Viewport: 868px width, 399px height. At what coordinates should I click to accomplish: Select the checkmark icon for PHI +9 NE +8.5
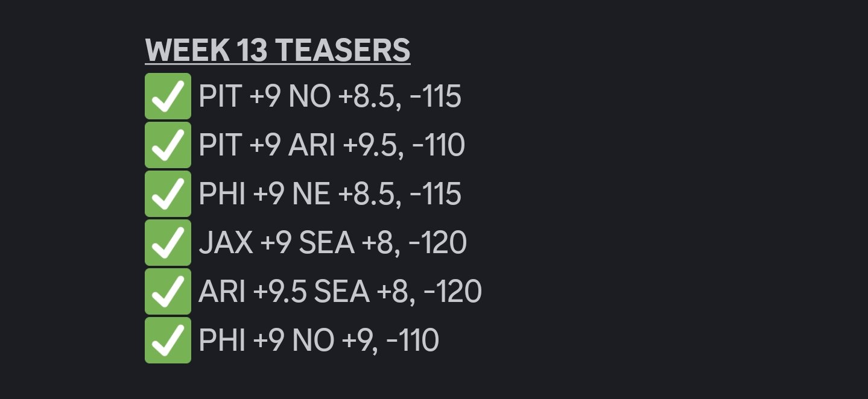[x=168, y=194]
